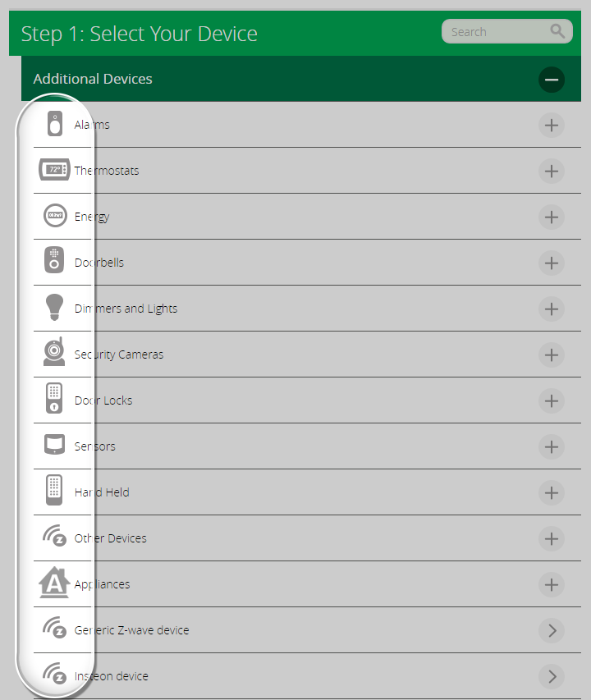This screenshot has height=700, width=591.
Task: Select the Security Cameras label
Action: (119, 355)
